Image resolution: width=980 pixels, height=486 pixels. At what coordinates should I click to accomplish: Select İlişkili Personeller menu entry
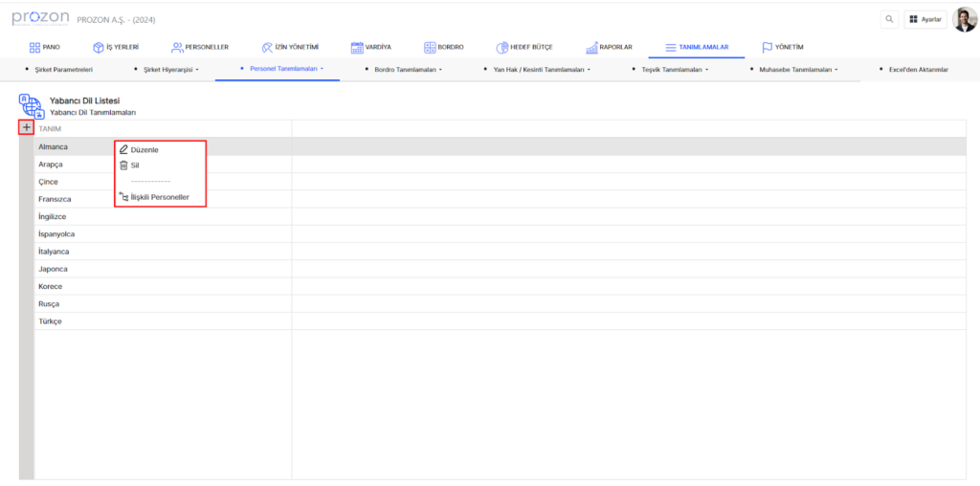pyautogui.click(x=159, y=197)
